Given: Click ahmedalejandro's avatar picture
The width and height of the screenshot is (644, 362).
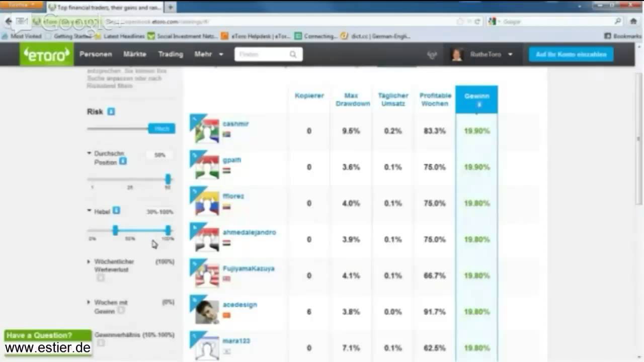Looking at the screenshot, I should coord(207,239).
